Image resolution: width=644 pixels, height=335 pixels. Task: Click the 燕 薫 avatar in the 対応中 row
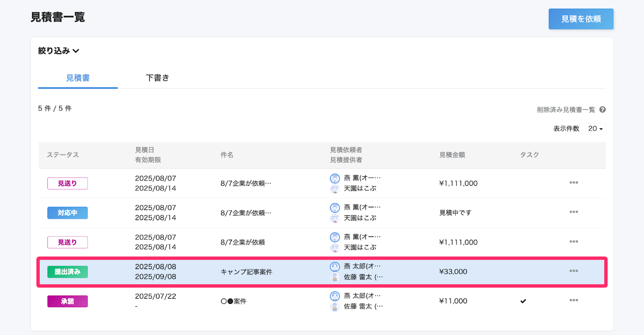click(335, 208)
